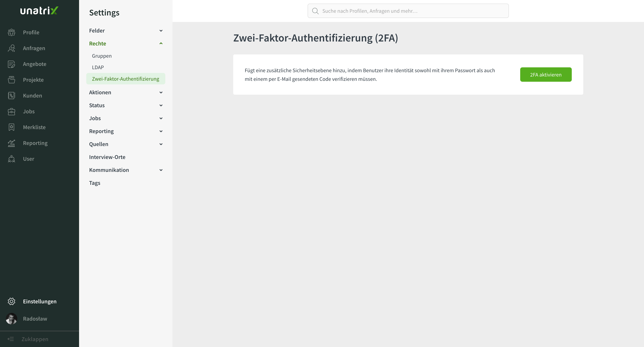Open the Einstellungen gear icon
Image resolution: width=644 pixels, height=347 pixels.
[11, 301]
